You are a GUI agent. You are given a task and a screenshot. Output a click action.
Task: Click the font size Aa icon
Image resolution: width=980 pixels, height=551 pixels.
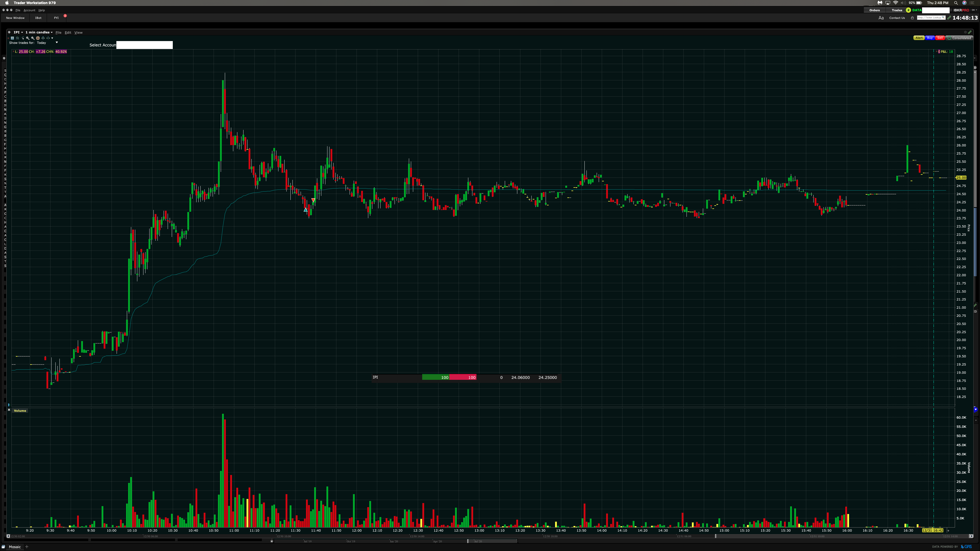pyautogui.click(x=881, y=18)
